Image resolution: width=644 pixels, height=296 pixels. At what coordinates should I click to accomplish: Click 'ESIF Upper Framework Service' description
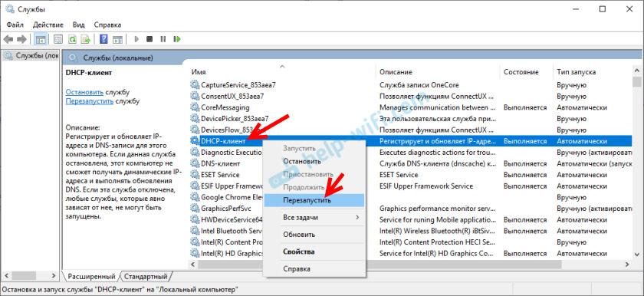(x=426, y=186)
